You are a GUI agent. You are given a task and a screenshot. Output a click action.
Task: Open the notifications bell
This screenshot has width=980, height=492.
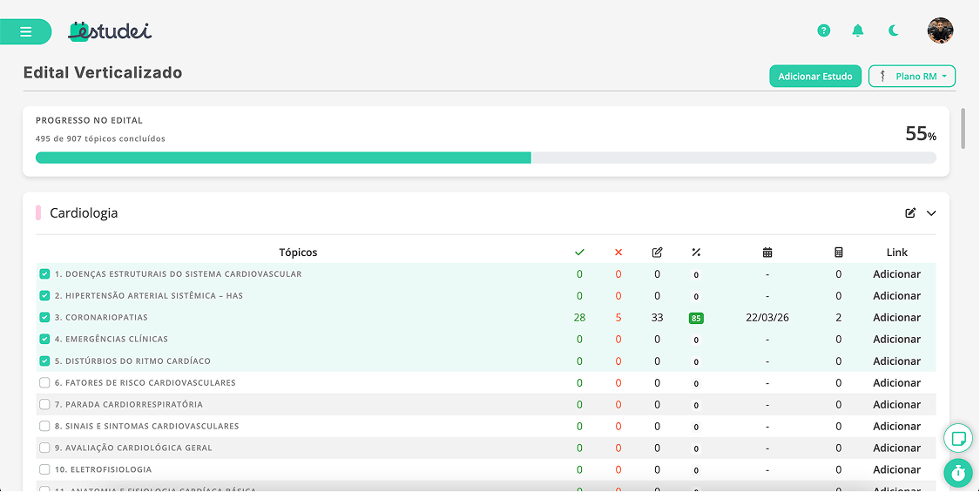(858, 31)
